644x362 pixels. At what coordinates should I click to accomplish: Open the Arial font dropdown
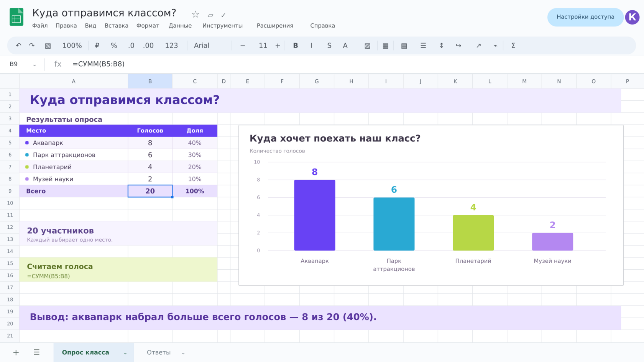(x=202, y=46)
